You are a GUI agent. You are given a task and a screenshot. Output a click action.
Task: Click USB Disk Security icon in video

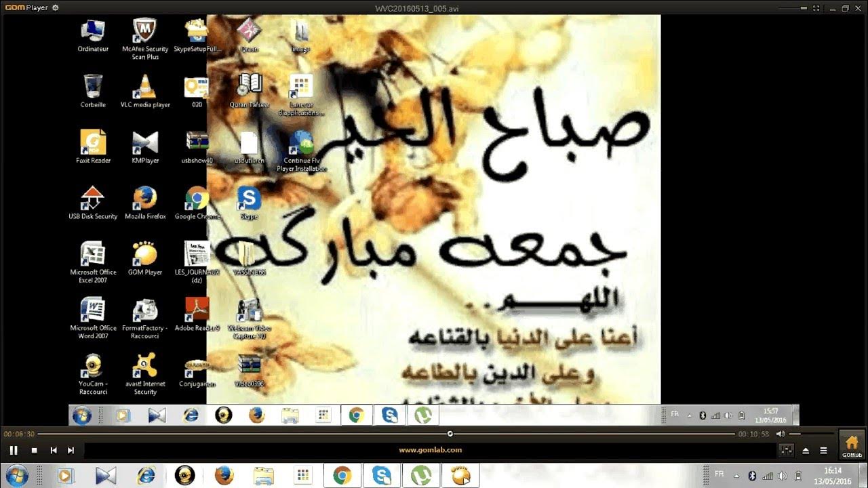93,203
